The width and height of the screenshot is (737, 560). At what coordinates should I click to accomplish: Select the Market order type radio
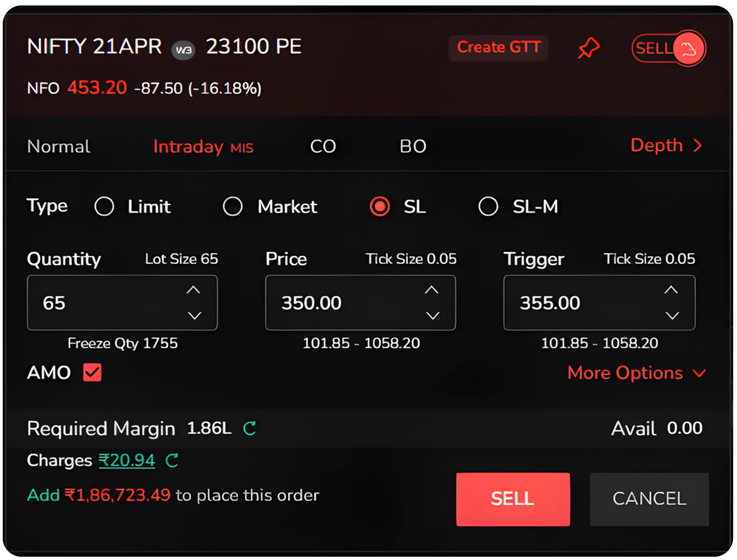pyautogui.click(x=233, y=206)
